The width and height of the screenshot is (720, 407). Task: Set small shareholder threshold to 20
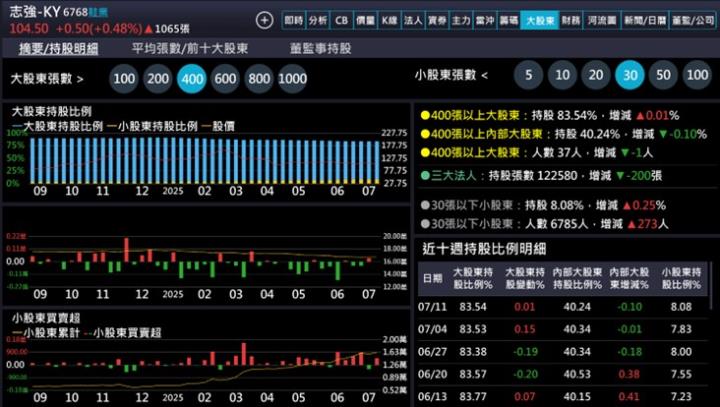pyautogui.click(x=596, y=74)
